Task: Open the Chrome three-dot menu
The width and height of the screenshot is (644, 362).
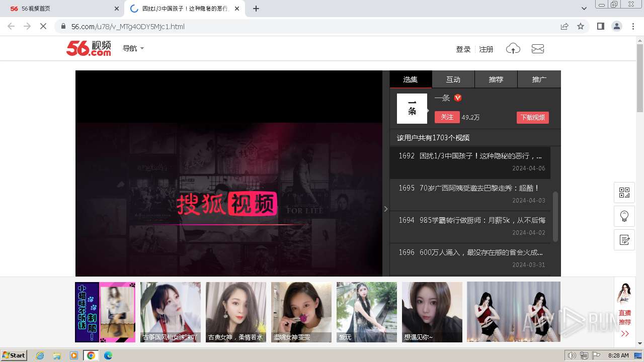Action: (x=633, y=26)
